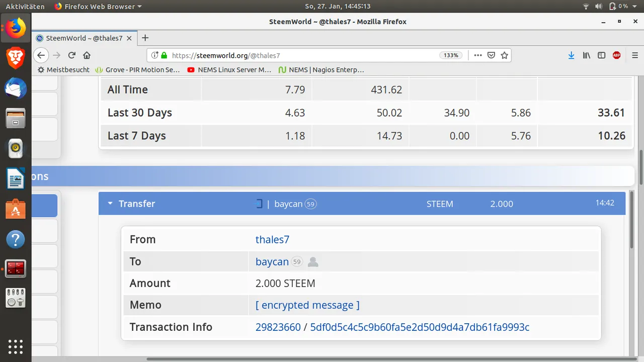Viewport: 644px width, 362px height.
Task: Go back one page
Action: 41,55
